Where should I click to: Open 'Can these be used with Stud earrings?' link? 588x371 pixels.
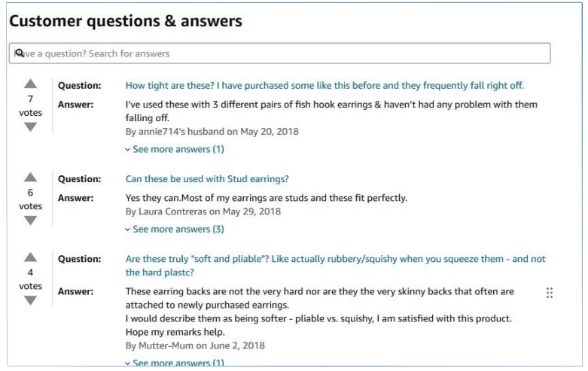207,179
